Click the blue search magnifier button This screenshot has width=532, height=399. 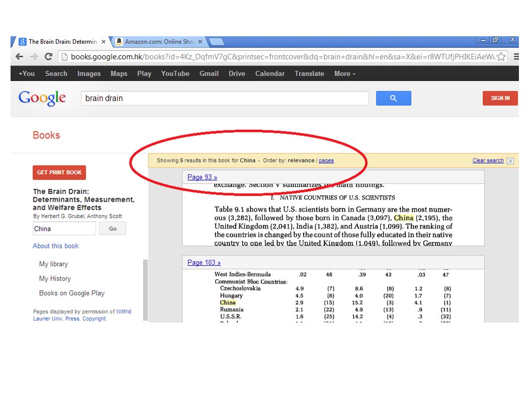tap(394, 98)
